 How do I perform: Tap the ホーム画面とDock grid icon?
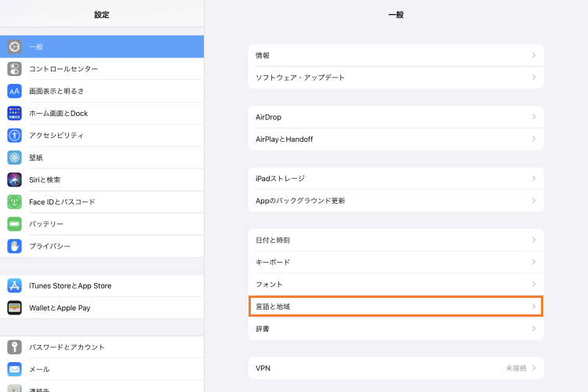point(14,113)
